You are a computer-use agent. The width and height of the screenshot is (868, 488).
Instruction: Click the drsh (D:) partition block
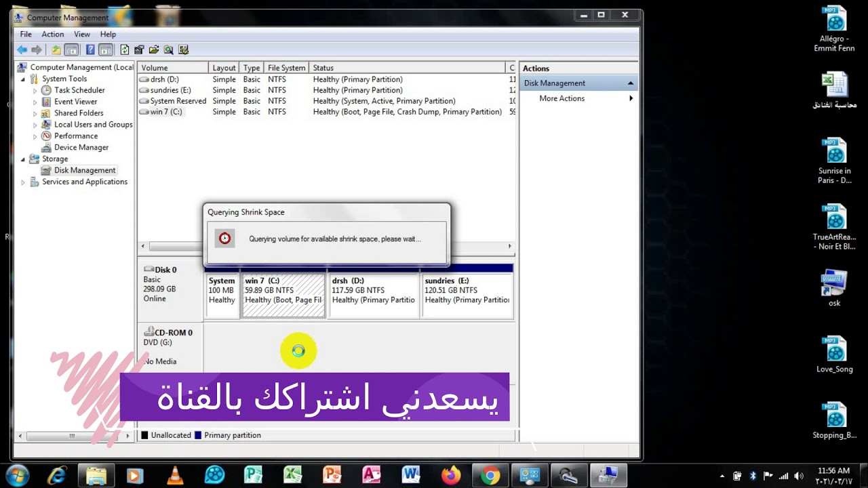373,295
